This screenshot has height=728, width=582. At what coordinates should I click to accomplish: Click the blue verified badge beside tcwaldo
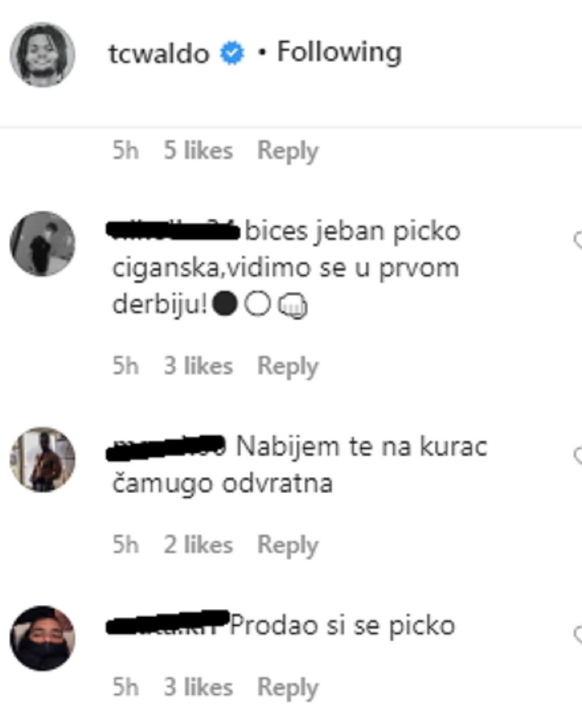pyautogui.click(x=232, y=54)
